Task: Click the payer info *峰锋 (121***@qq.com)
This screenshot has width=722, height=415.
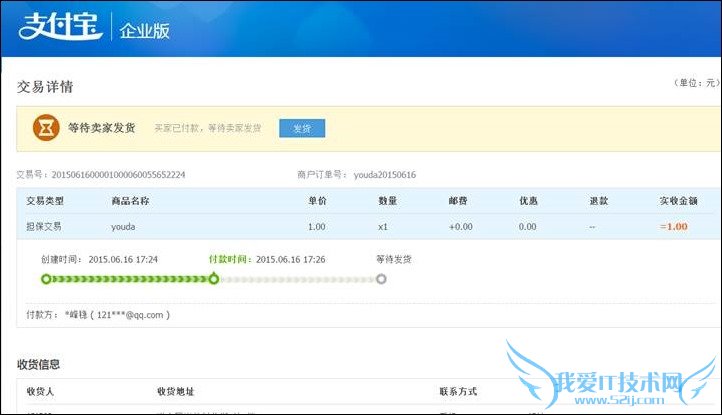Action: [x=117, y=315]
